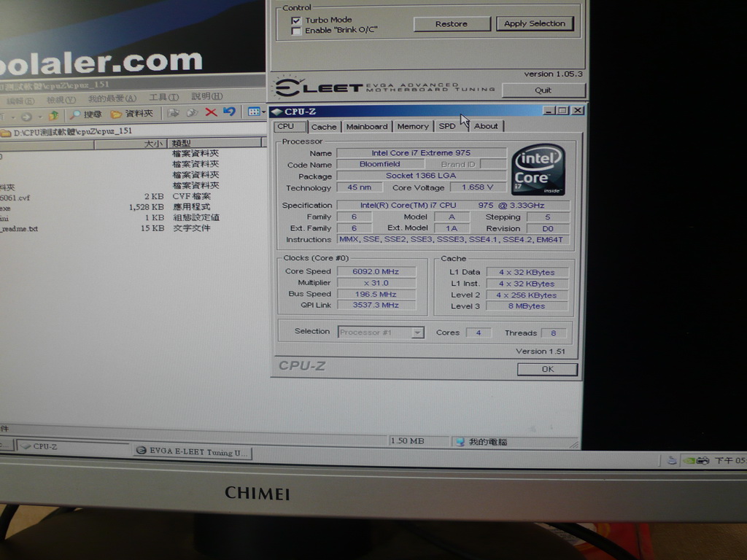Click the Threads value 8

[554, 332]
